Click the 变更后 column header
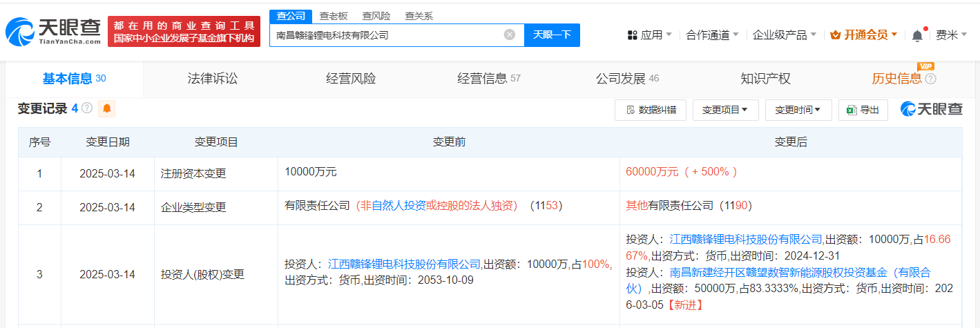Image resolution: width=980 pixels, height=328 pixels. pyautogui.click(x=791, y=142)
